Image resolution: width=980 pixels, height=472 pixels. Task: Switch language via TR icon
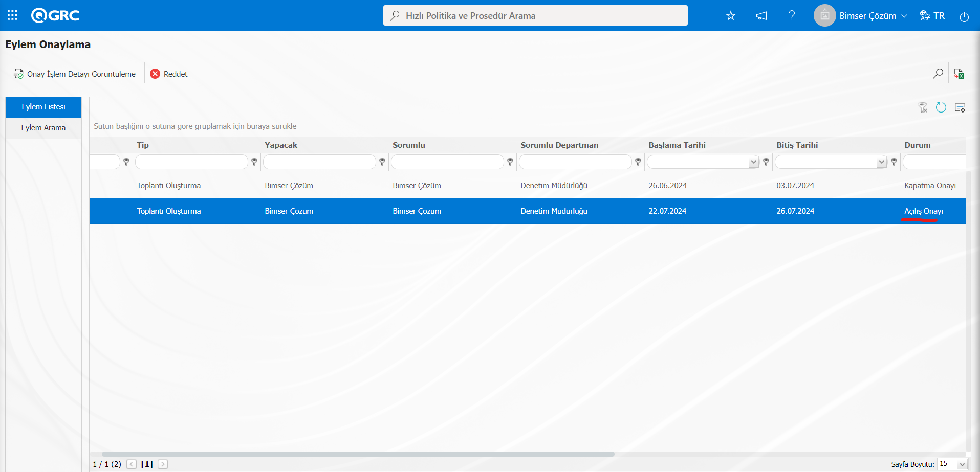[x=932, y=16]
